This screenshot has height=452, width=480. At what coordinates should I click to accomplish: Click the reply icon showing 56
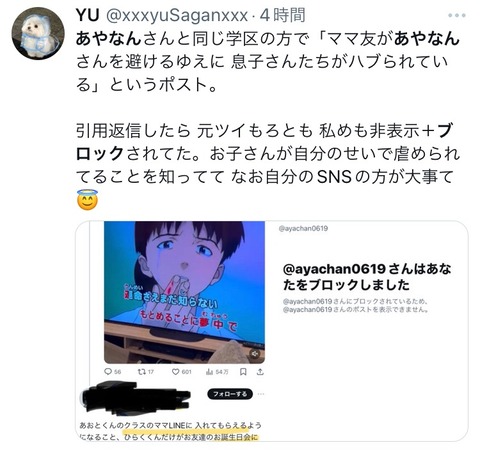[x=108, y=371]
